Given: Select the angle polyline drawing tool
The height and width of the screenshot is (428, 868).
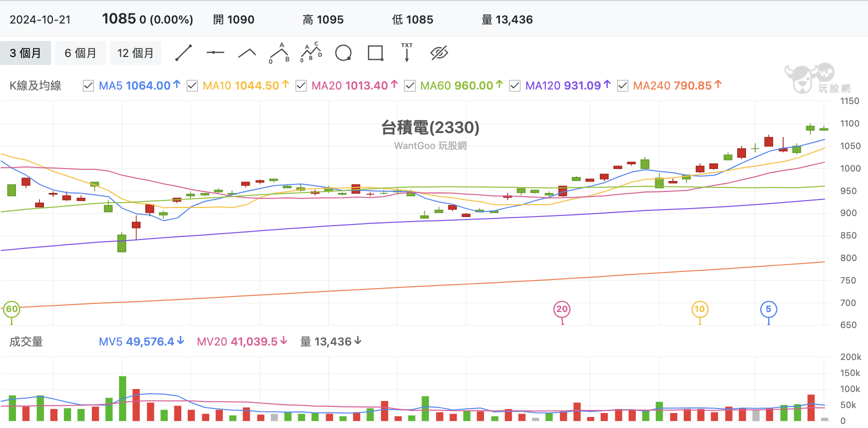Looking at the screenshot, I should [247, 53].
